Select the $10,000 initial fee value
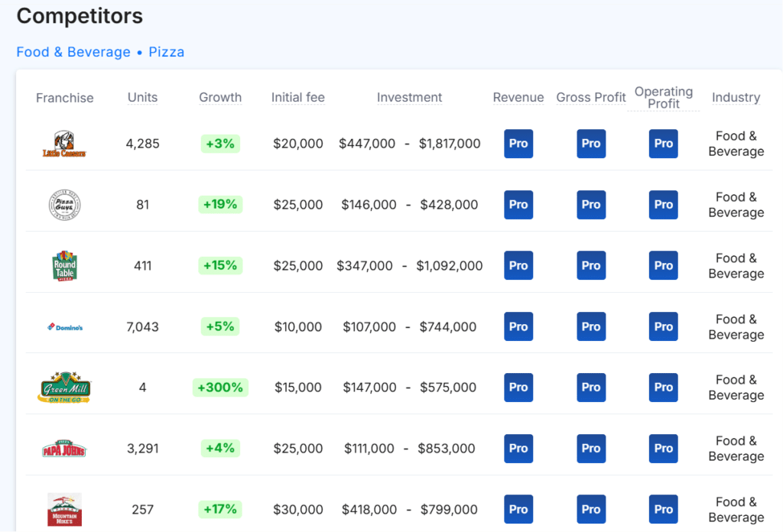The height and width of the screenshot is (532, 783). (x=298, y=327)
